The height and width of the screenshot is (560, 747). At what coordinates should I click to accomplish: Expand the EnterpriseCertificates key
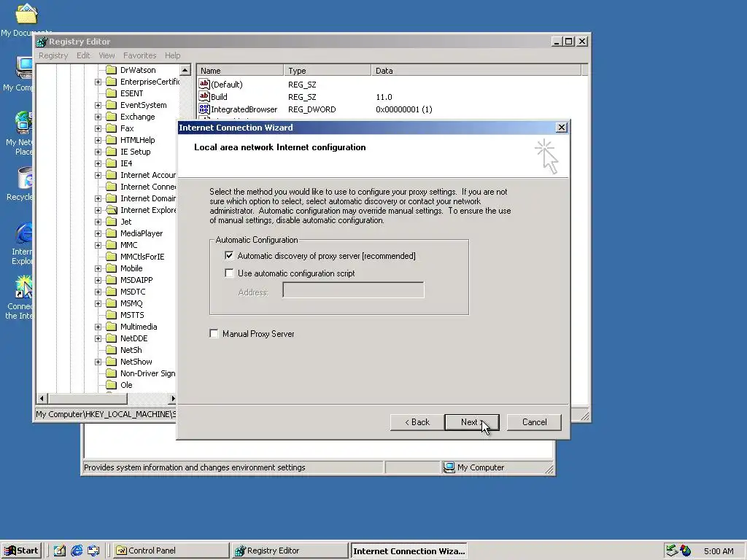98,82
